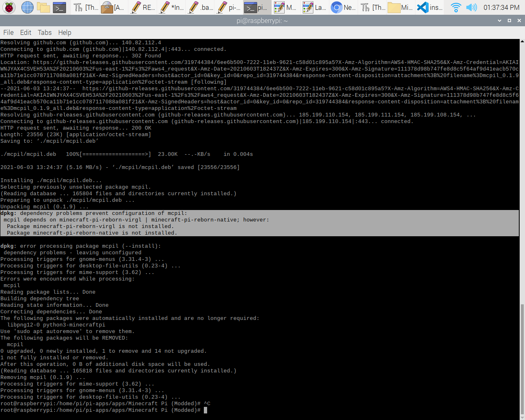
Task: Click 'Length: 23556 (23K)' output line
Action: point(76,135)
